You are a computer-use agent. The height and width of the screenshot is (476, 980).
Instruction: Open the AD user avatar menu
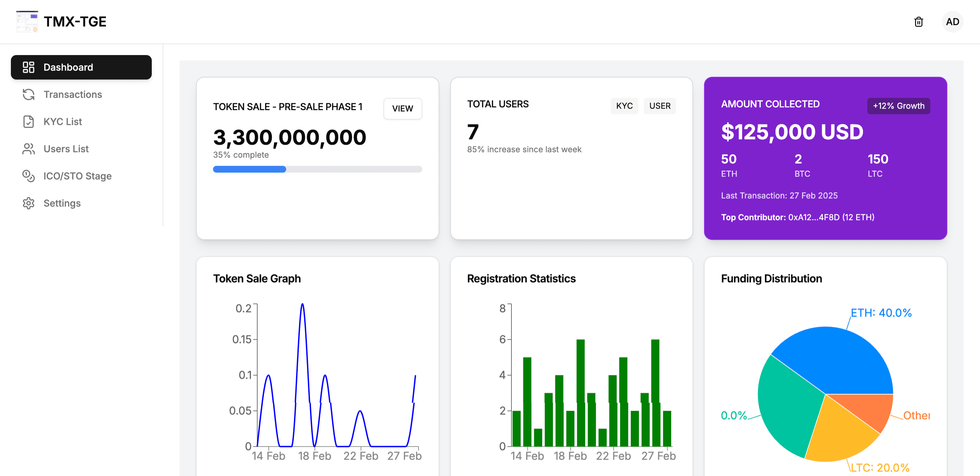pyautogui.click(x=952, y=22)
